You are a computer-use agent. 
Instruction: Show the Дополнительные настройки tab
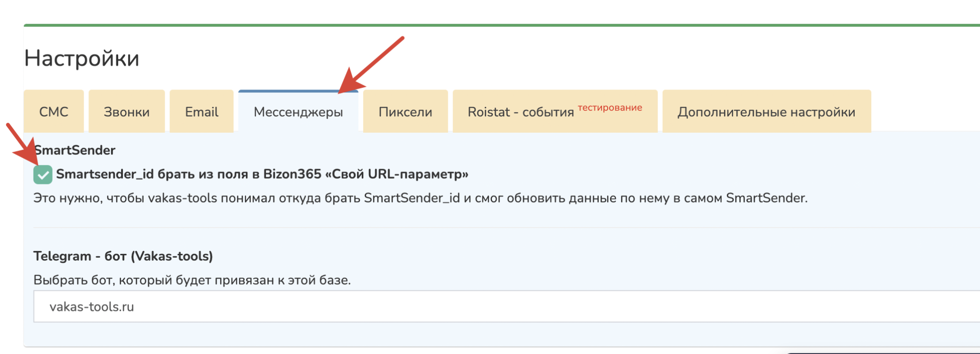[x=766, y=112]
